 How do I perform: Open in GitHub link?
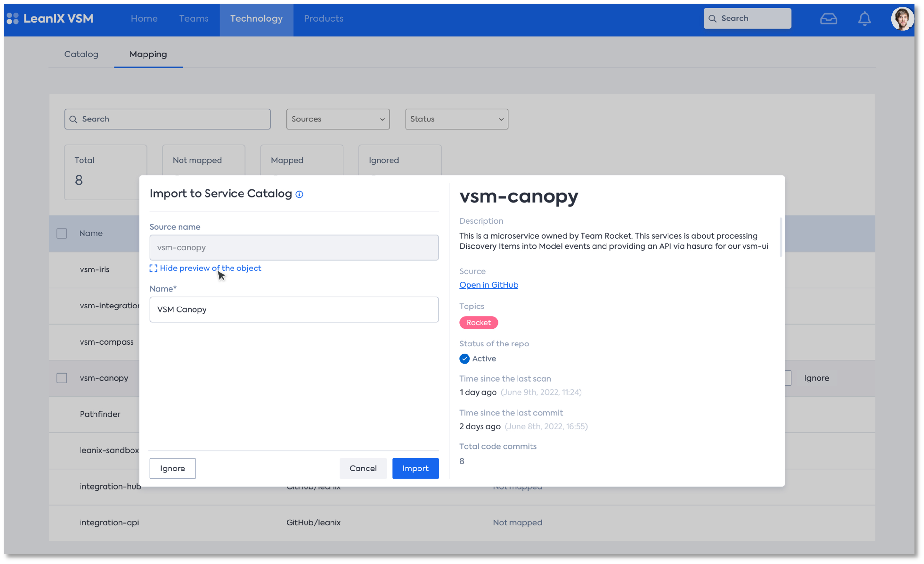point(489,285)
